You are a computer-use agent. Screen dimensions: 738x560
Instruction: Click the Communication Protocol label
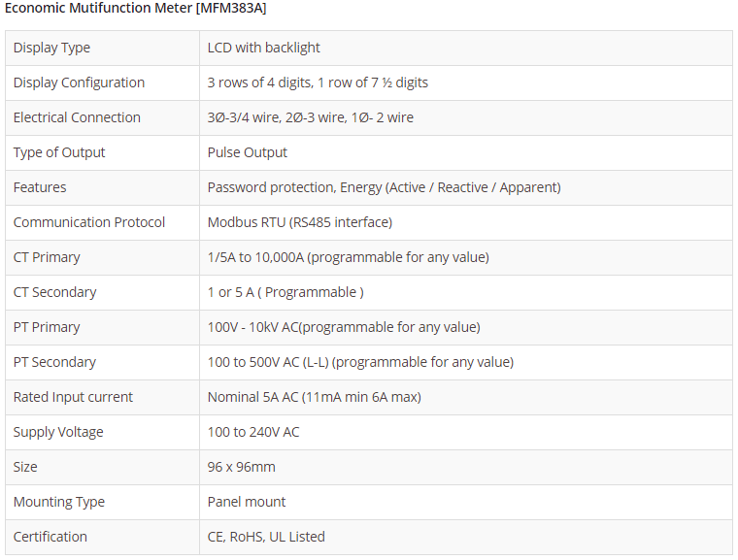tap(89, 222)
